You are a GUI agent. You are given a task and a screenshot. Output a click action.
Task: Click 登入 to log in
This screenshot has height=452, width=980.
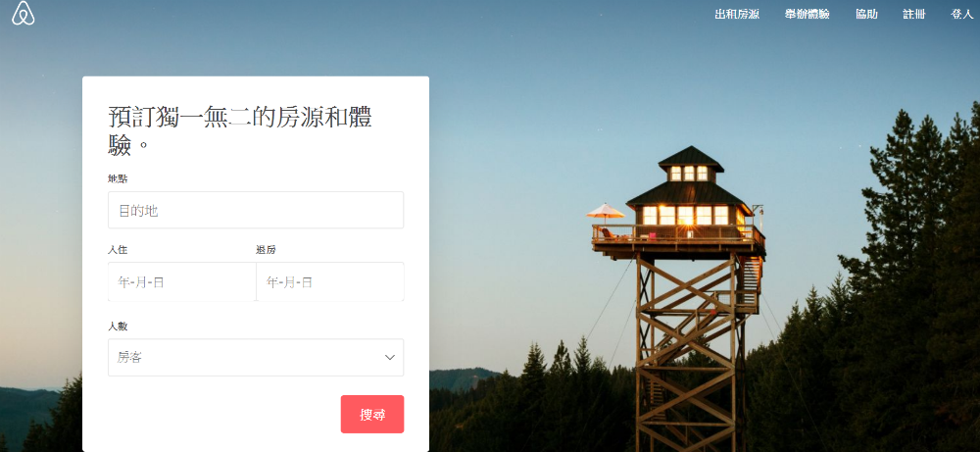(x=961, y=15)
